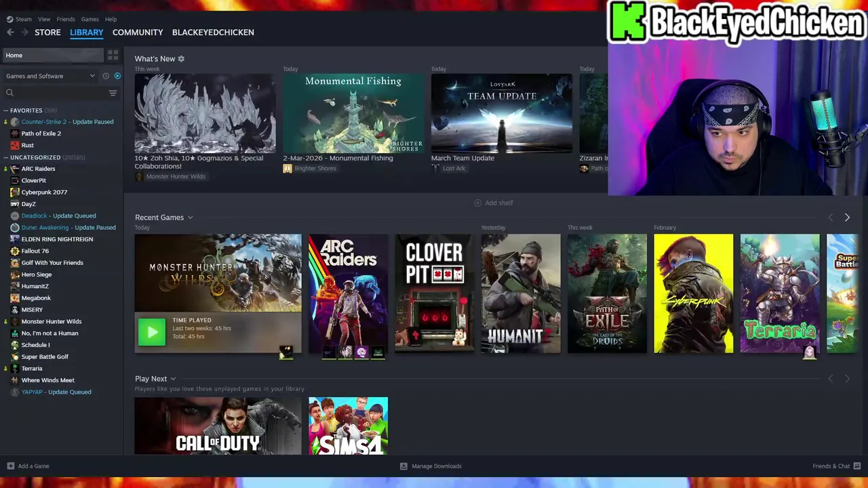Screen dimensions: 868x488
Task: Click the Brighter Shores publisher icon
Action: click(288, 168)
